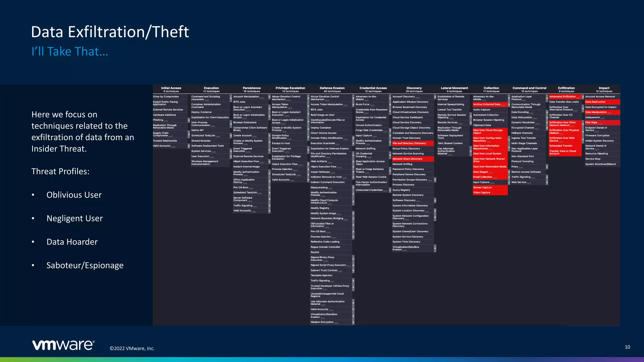Select highlighted Disk Wipe technique
This screenshot has height=362, width=644.
pos(602,123)
